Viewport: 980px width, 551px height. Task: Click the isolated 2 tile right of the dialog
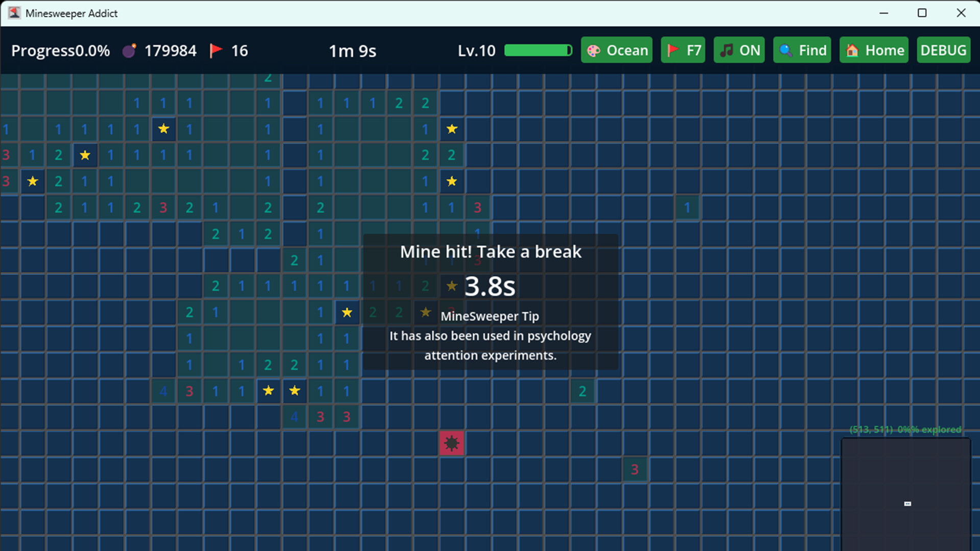click(x=582, y=391)
